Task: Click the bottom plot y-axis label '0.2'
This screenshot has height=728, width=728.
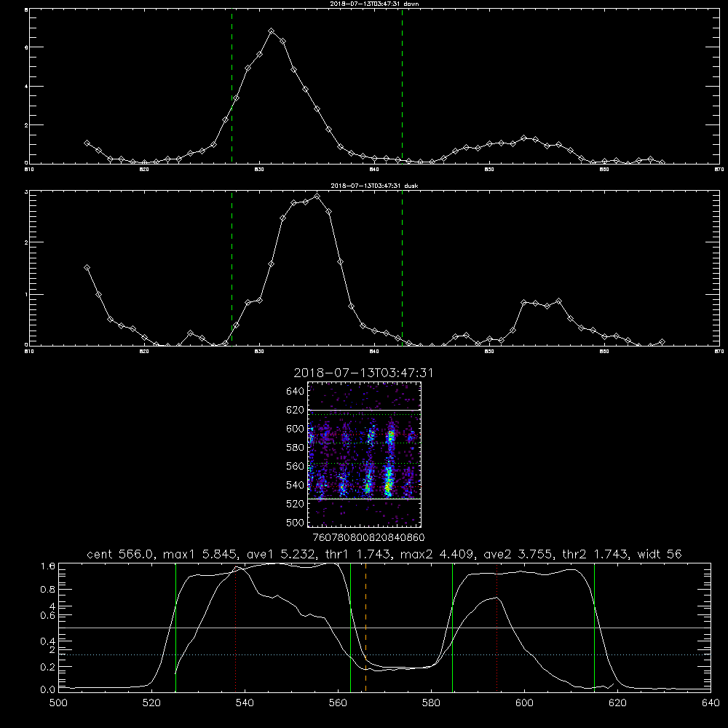Action: (x=48, y=667)
